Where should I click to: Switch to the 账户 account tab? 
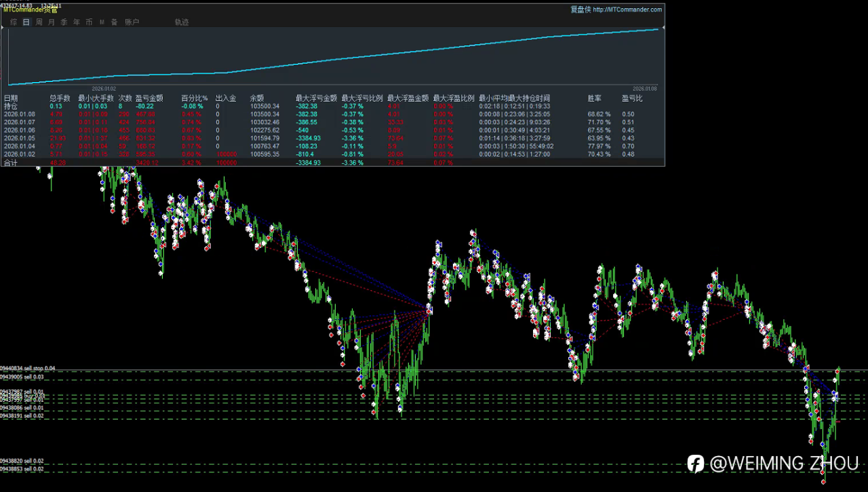(132, 22)
